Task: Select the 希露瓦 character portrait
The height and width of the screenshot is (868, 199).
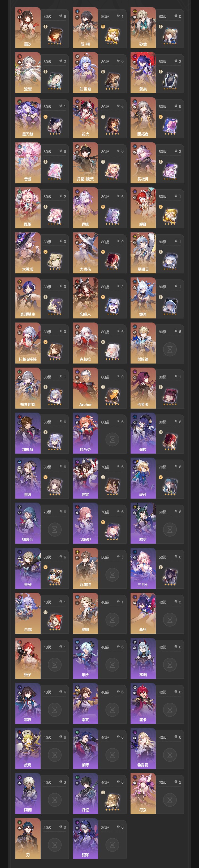Action: [x=143, y=748]
